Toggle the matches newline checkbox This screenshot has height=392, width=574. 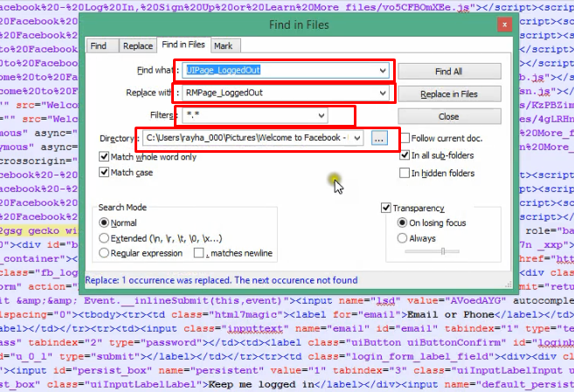pos(199,253)
